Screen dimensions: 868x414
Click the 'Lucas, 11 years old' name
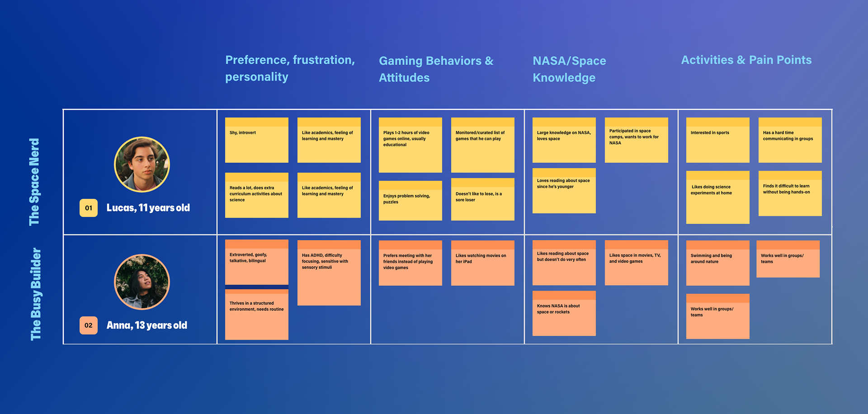point(148,208)
